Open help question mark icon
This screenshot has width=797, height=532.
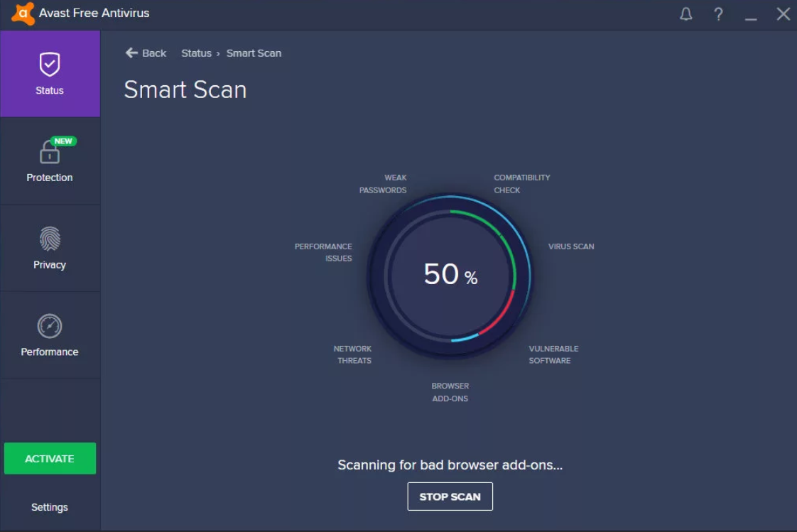pyautogui.click(x=718, y=13)
